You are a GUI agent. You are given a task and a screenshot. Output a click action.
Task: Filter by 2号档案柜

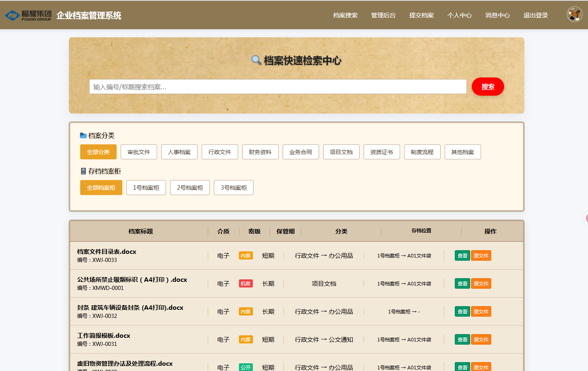pyautogui.click(x=190, y=188)
